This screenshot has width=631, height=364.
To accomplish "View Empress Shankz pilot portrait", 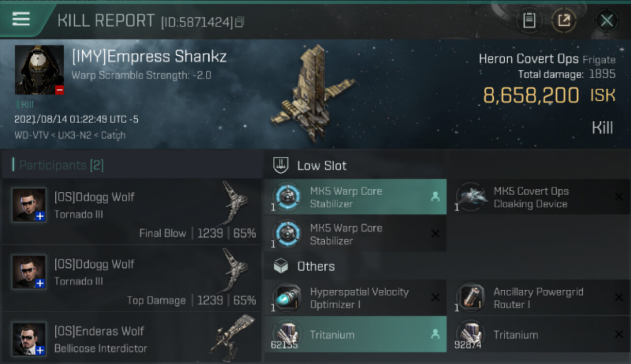I will 39,70.
